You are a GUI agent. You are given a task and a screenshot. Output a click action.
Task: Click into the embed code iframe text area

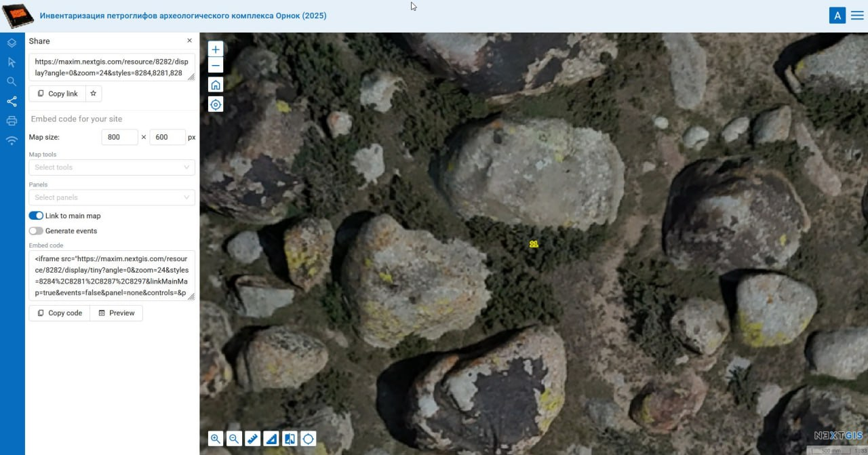(x=112, y=276)
